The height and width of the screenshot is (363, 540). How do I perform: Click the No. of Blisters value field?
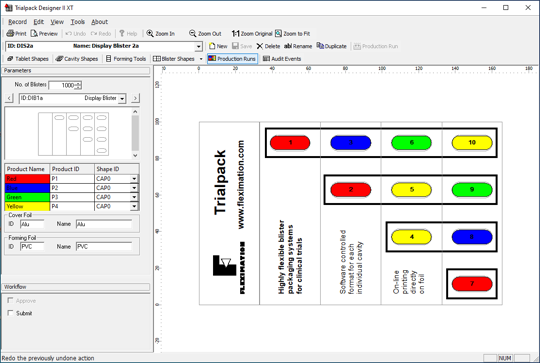pyautogui.click(x=62, y=85)
